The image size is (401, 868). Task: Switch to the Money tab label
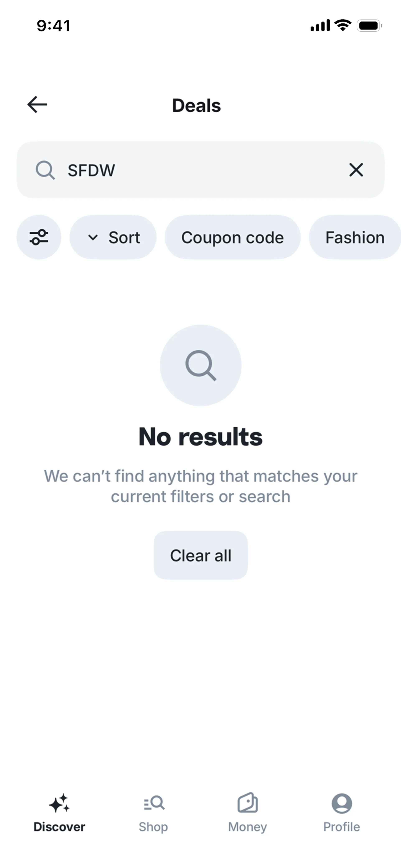click(248, 827)
